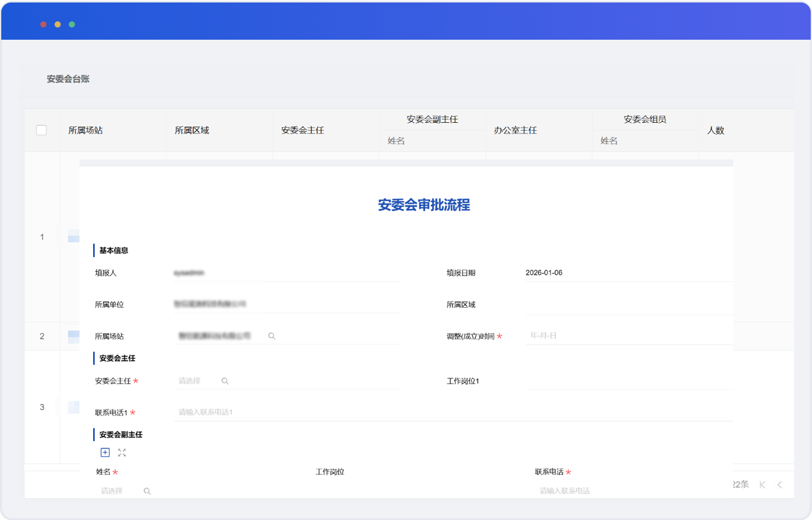Click the 人数 column header
The width and height of the screenshot is (812, 520).
pyautogui.click(x=716, y=130)
